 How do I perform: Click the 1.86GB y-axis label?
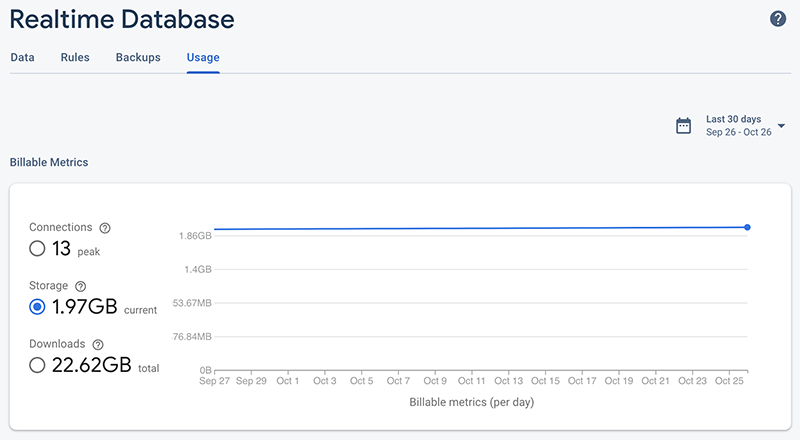pos(195,236)
